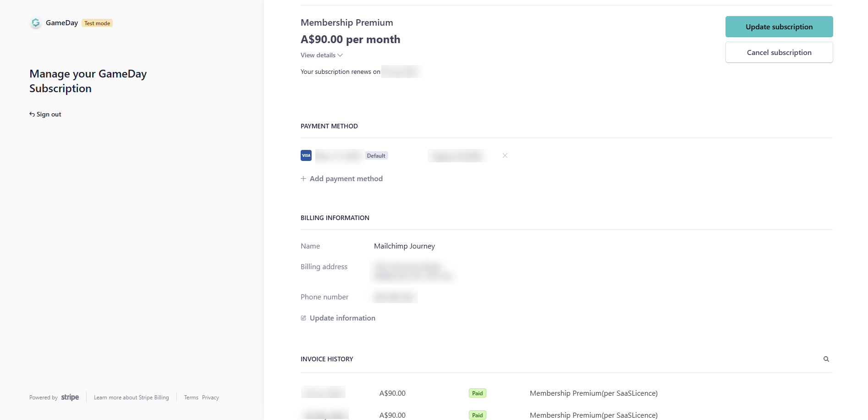Search the invoice history

826,359
